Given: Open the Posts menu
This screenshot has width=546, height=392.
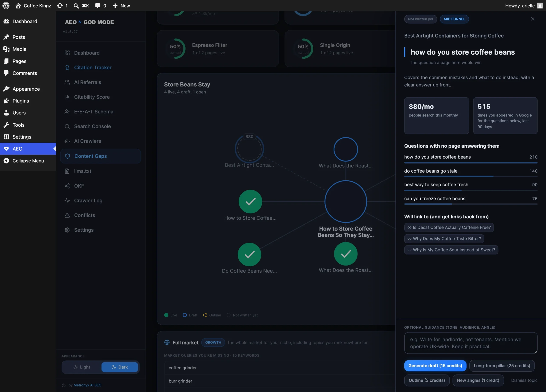Looking at the screenshot, I should coord(28,37).
